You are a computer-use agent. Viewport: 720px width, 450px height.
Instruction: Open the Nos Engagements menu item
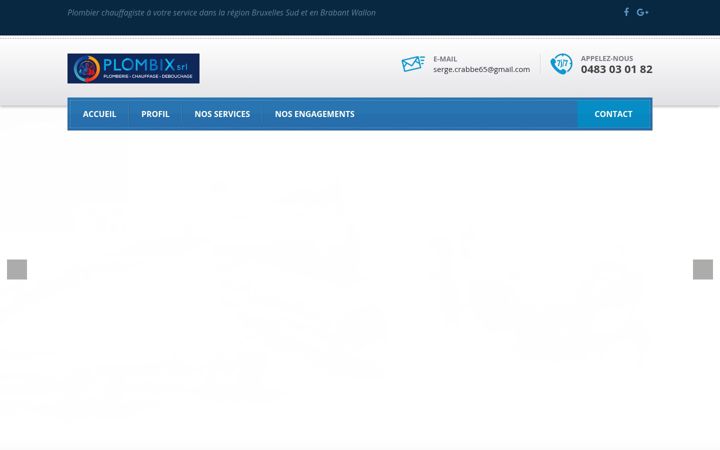coord(315,114)
